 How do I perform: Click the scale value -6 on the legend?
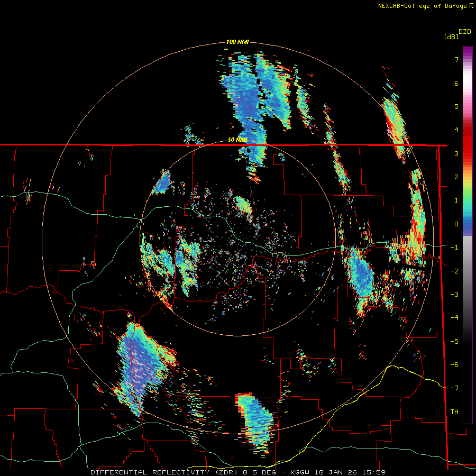(x=454, y=365)
